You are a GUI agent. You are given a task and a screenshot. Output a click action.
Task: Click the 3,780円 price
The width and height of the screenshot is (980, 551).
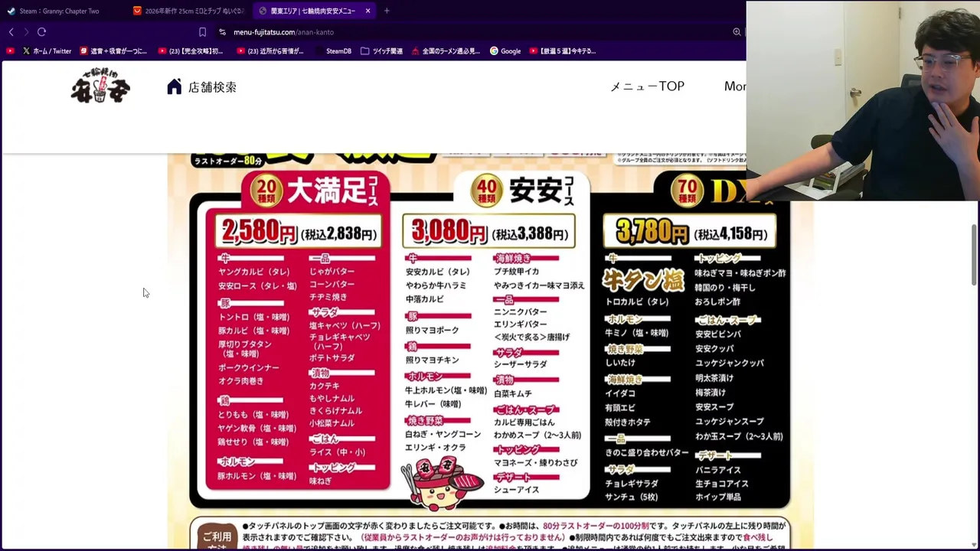click(x=653, y=232)
